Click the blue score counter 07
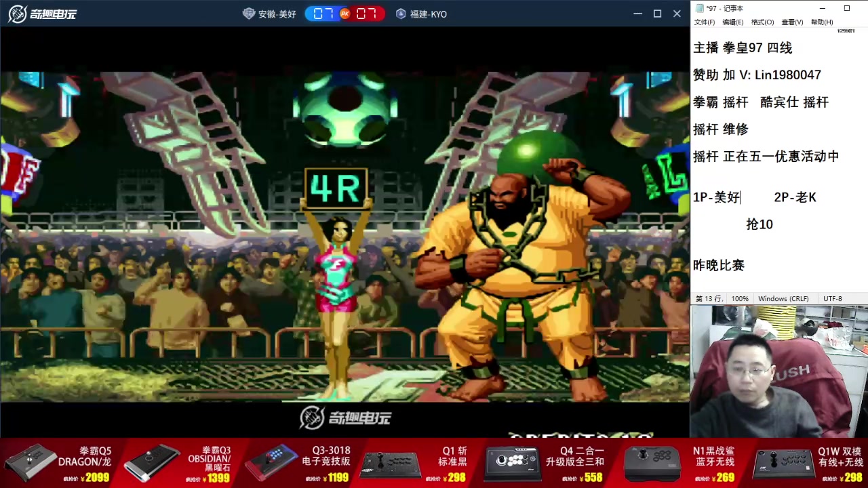The width and height of the screenshot is (868, 488). point(323,14)
